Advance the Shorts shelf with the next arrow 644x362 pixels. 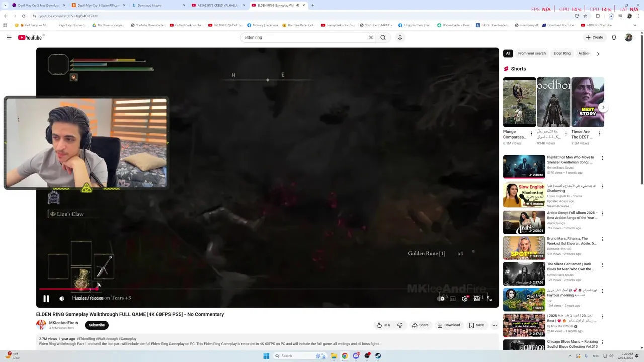coord(603,107)
